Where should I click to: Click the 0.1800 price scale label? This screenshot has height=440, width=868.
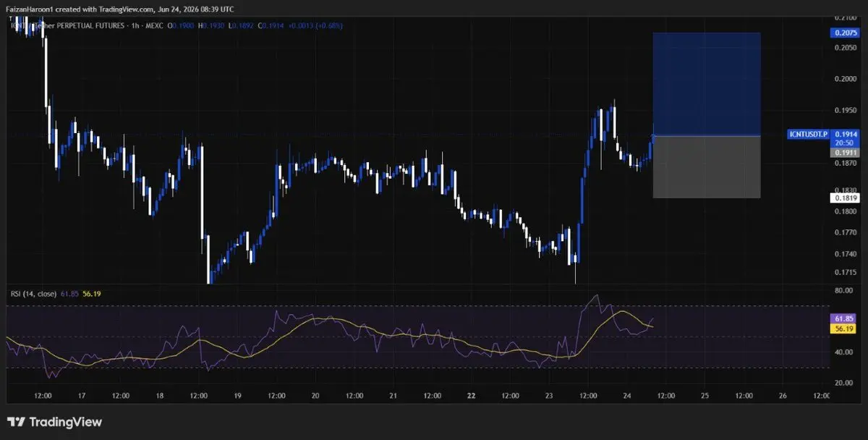(x=845, y=211)
